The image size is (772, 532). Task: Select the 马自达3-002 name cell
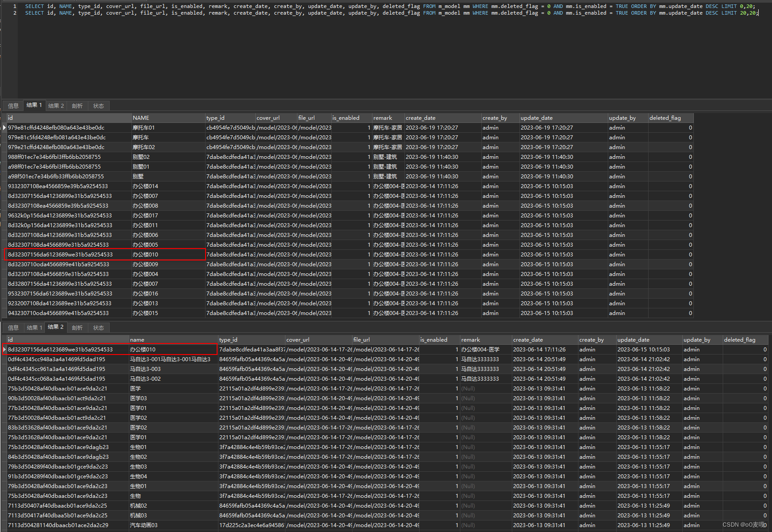pos(173,379)
